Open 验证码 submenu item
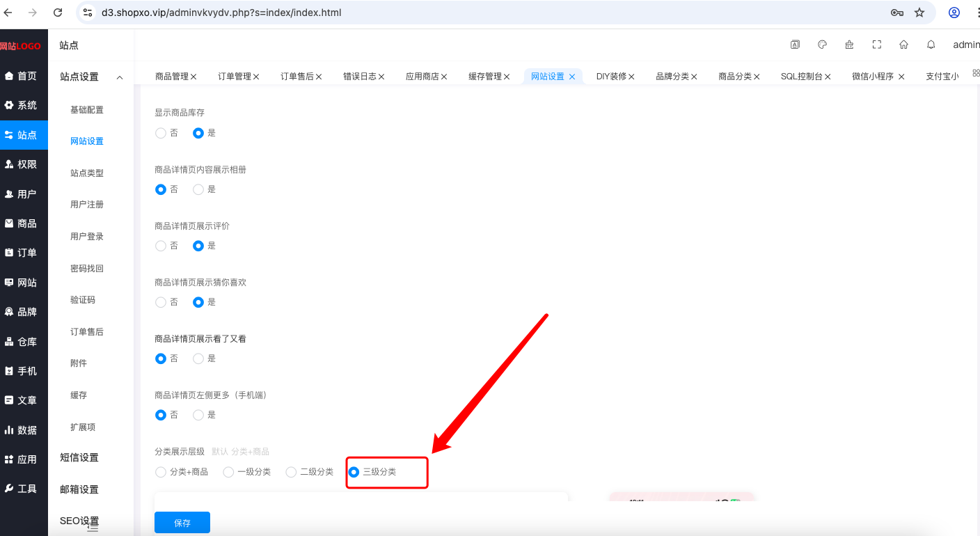Screen dimensions: 980x536 click(83, 300)
